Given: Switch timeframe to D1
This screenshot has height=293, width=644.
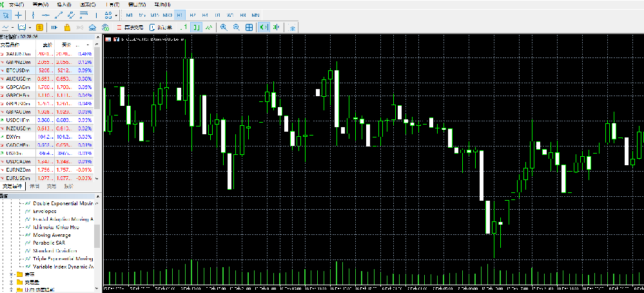Looking at the screenshot, I should (x=217, y=15).
